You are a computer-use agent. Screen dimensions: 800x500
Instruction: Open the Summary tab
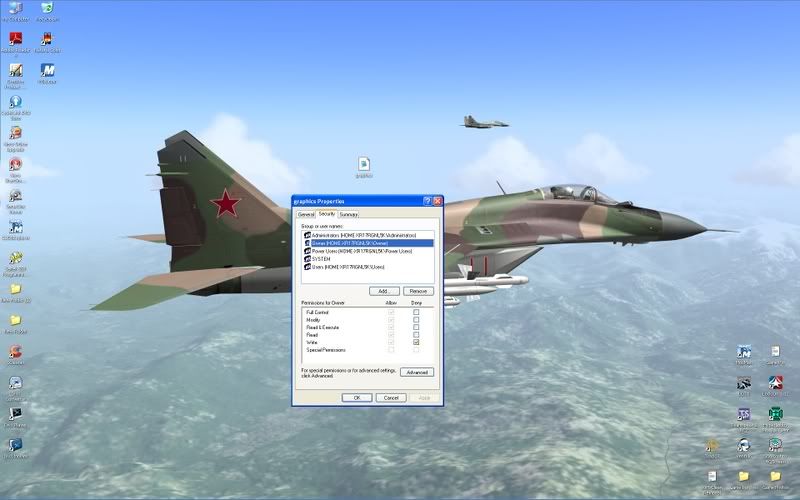348,214
